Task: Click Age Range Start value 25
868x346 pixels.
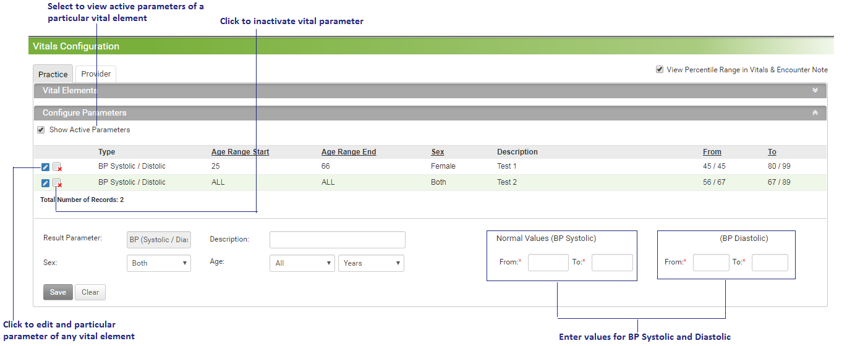Action: [216, 166]
